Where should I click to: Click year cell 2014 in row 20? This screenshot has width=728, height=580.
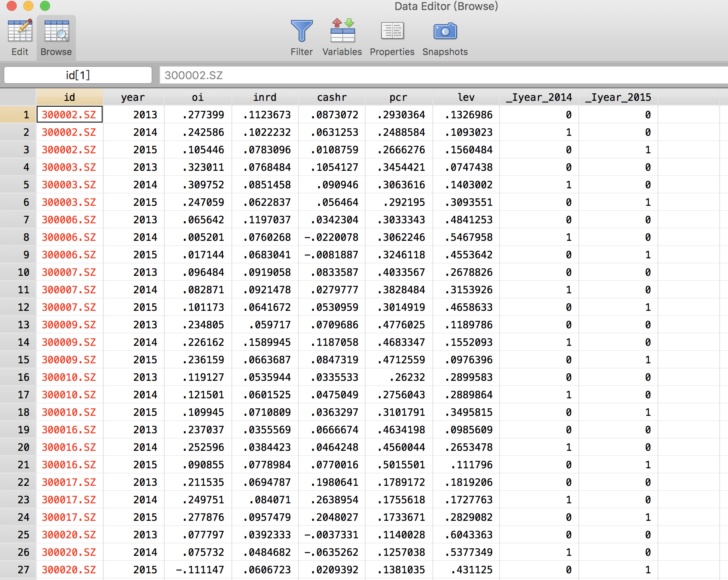[x=145, y=447]
